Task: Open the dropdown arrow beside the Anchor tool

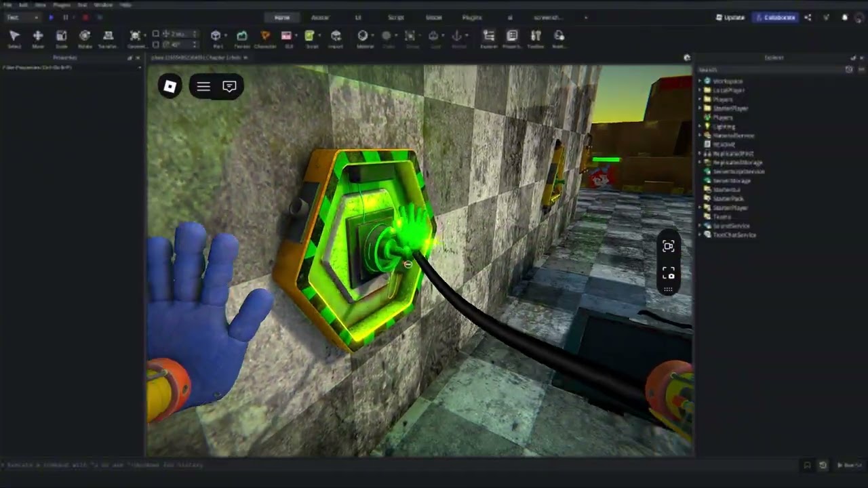Action: 467,36
